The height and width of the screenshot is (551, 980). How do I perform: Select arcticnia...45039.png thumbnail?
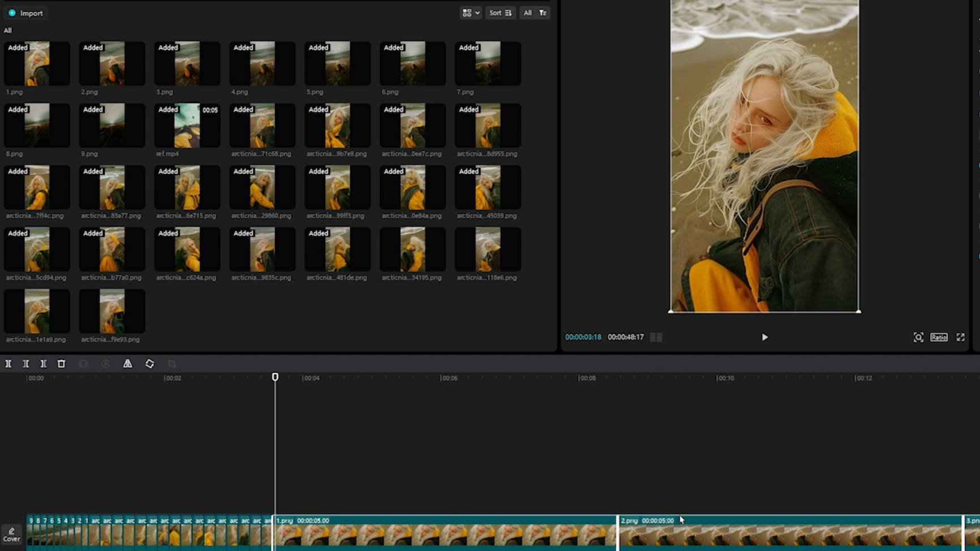[x=488, y=187]
